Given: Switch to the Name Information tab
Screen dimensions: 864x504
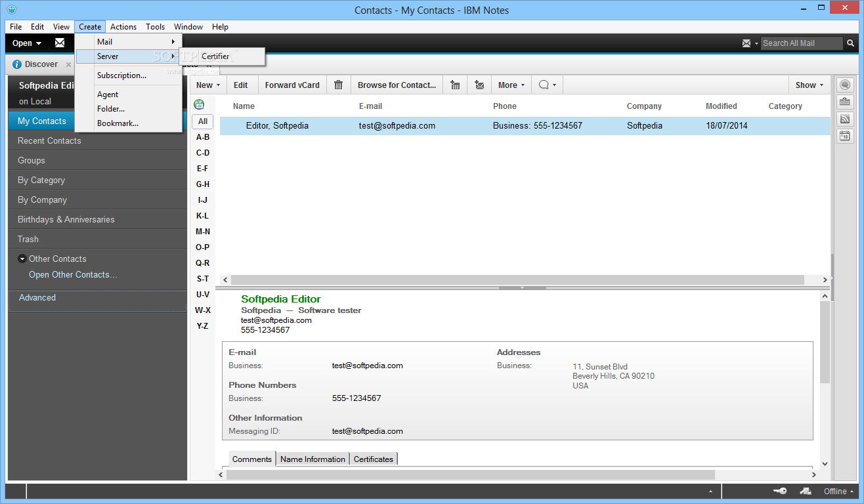Looking at the screenshot, I should pos(313,459).
